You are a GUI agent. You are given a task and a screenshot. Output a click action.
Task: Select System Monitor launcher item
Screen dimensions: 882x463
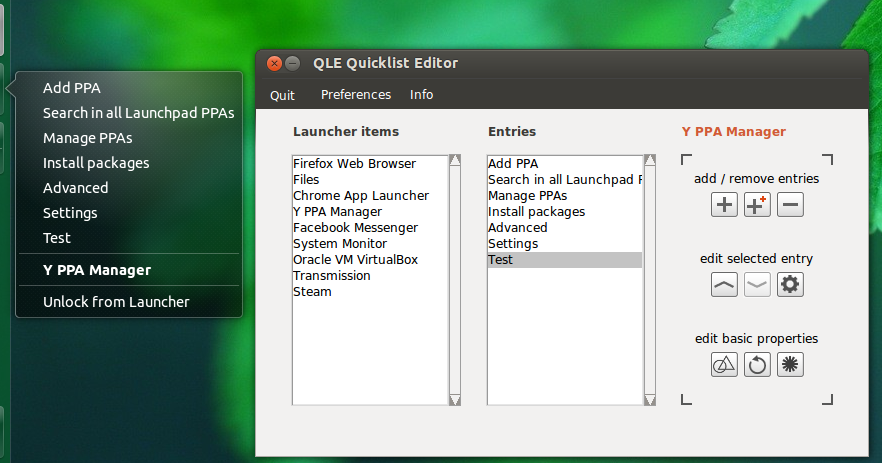click(370, 244)
